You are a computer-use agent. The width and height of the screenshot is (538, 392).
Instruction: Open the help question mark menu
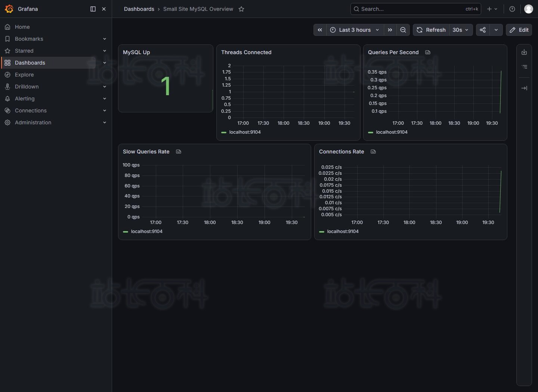(512, 9)
